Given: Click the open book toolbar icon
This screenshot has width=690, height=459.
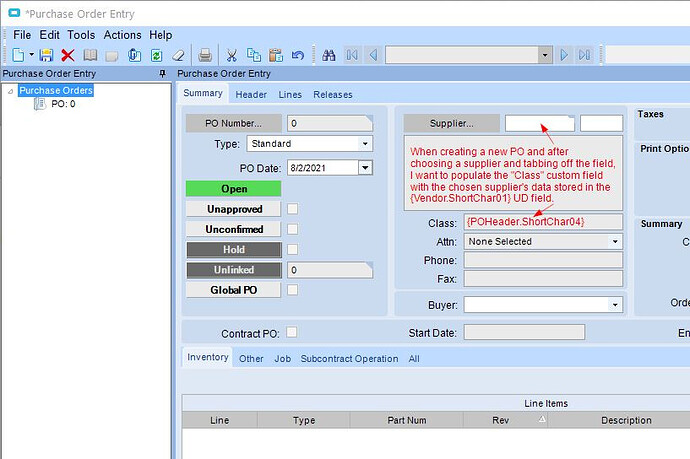Looking at the screenshot, I should coord(91,55).
